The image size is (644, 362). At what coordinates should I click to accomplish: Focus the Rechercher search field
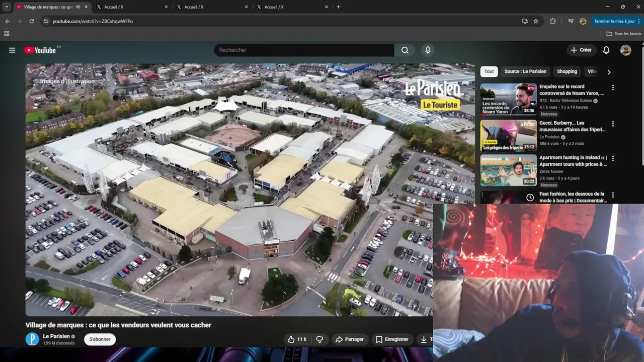304,50
